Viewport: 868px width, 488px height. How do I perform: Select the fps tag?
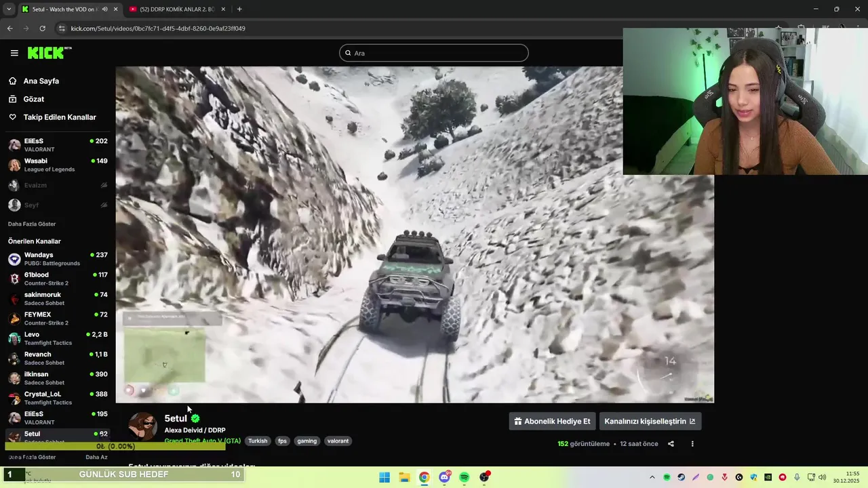[282, 441]
